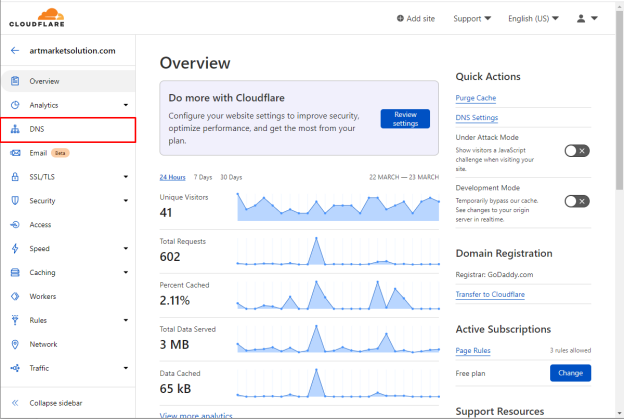Click the 3 rules allowed text
Screen dimensions: 624x419
click(x=570, y=351)
